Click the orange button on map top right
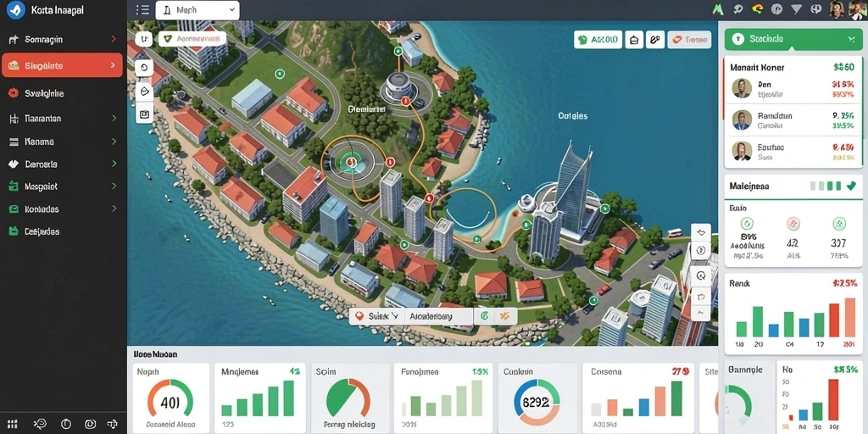868x434 pixels. tap(689, 40)
